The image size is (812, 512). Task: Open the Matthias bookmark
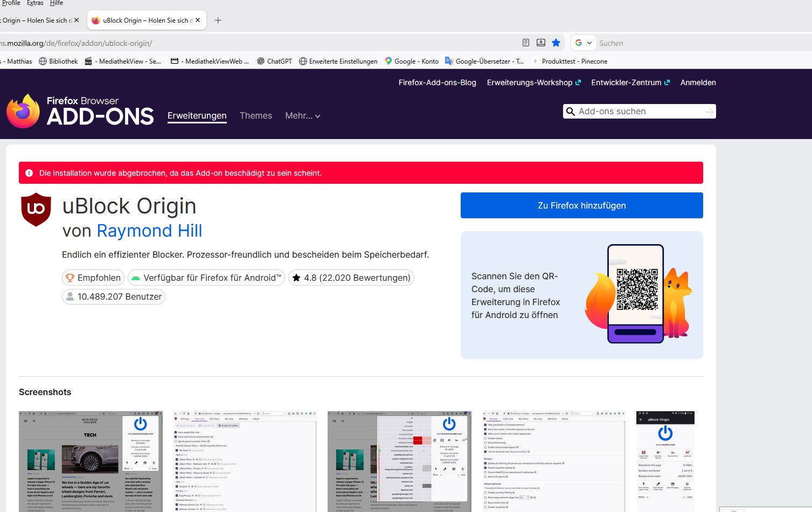(x=17, y=61)
